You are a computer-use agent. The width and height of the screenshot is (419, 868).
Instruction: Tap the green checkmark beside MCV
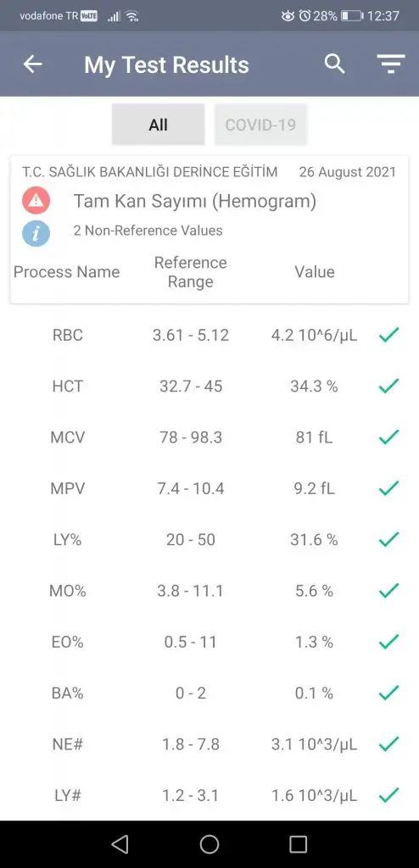click(388, 437)
